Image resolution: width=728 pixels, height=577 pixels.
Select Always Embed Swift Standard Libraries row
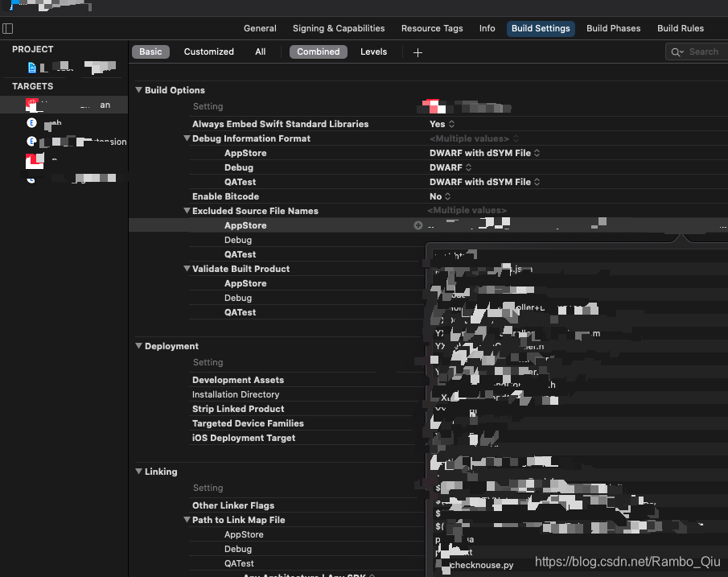280,124
